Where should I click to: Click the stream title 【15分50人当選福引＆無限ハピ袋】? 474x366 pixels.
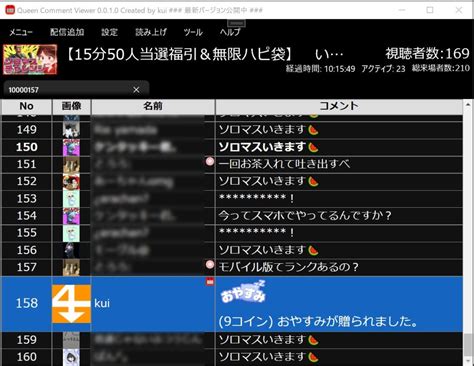click(x=179, y=54)
